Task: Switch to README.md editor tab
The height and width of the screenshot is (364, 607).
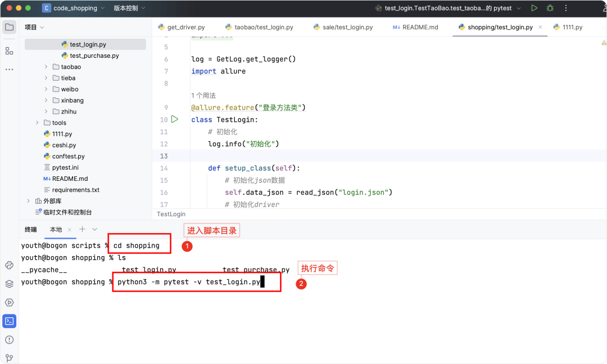Action: point(415,27)
